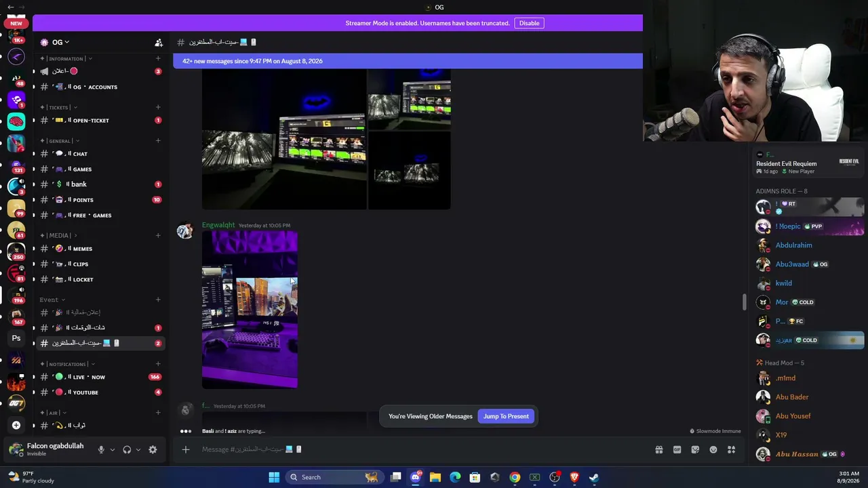Open the emoji picker

pyautogui.click(x=713, y=449)
